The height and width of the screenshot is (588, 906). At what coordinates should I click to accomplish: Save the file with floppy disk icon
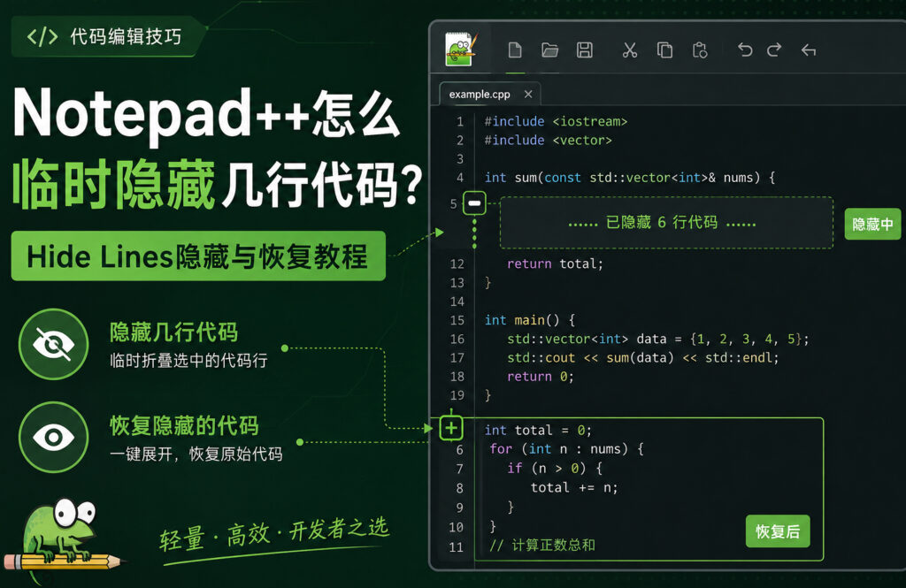click(584, 50)
